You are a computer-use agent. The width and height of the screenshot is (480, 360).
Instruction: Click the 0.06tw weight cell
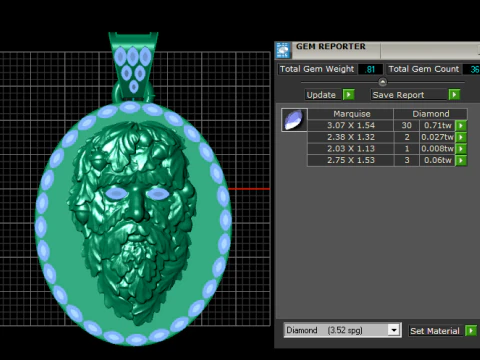[437, 160]
